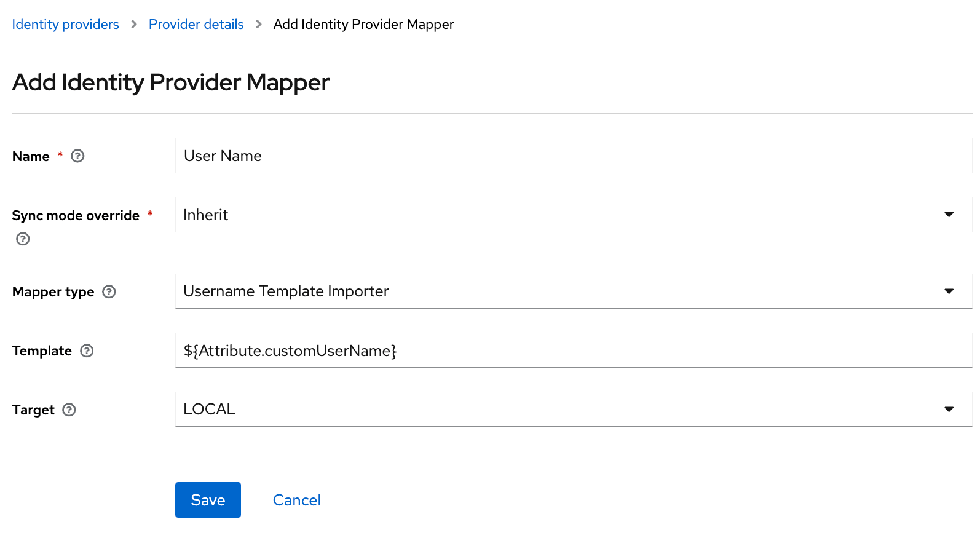
Task: View help for the Template field
Action: (x=87, y=351)
